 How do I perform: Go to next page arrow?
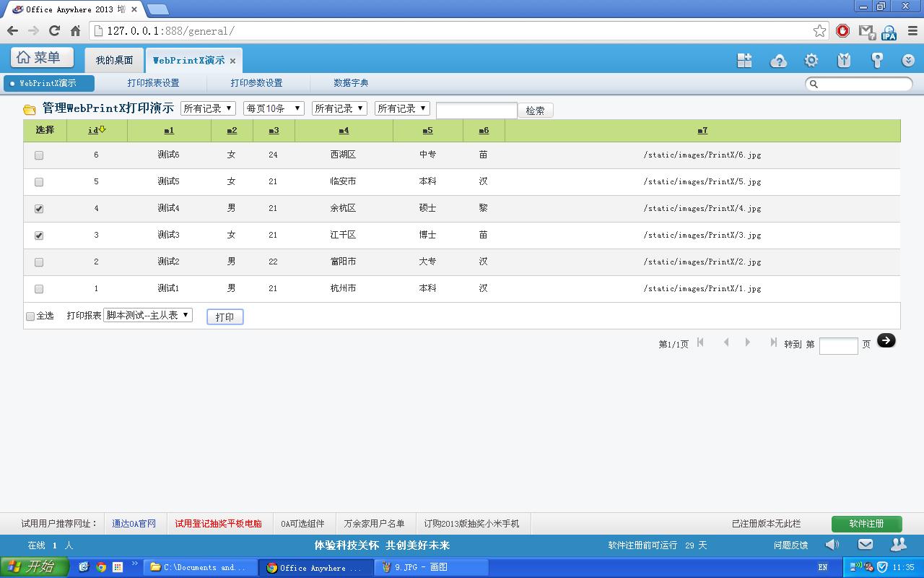point(748,342)
